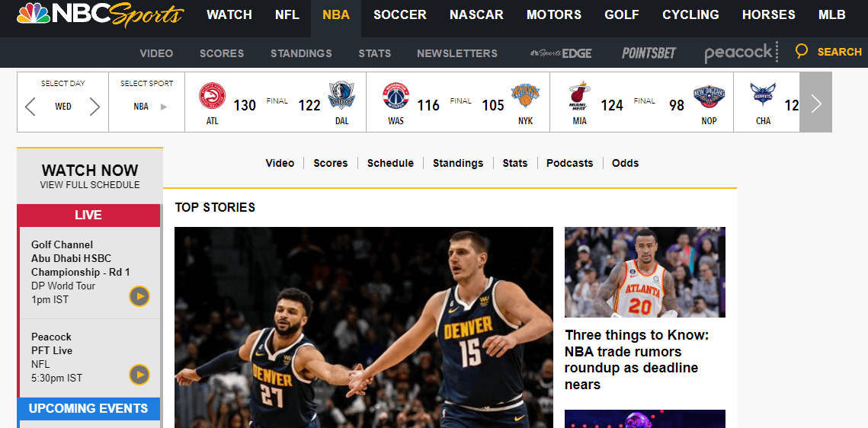Open NEWSLETTERS in the subnav

tap(457, 53)
